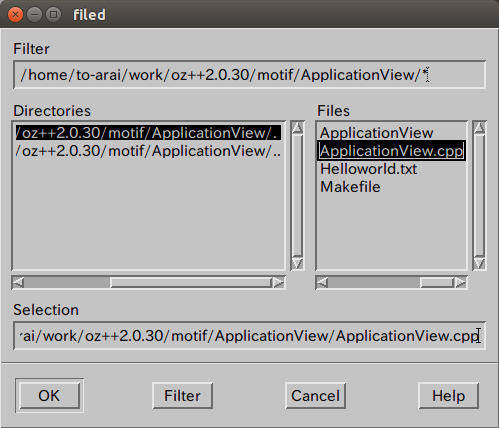The height and width of the screenshot is (428, 499).
Task: Click the OK button
Action: click(49, 395)
